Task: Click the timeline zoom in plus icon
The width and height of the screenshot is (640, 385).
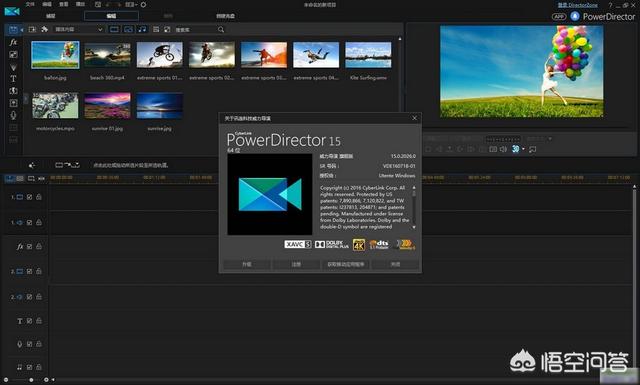Action: pos(46,380)
